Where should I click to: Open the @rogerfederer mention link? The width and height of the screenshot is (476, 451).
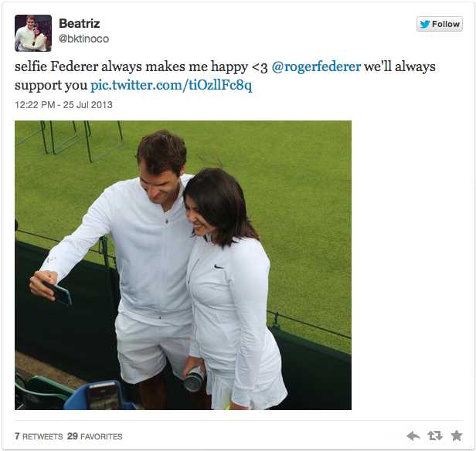click(x=316, y=66)
